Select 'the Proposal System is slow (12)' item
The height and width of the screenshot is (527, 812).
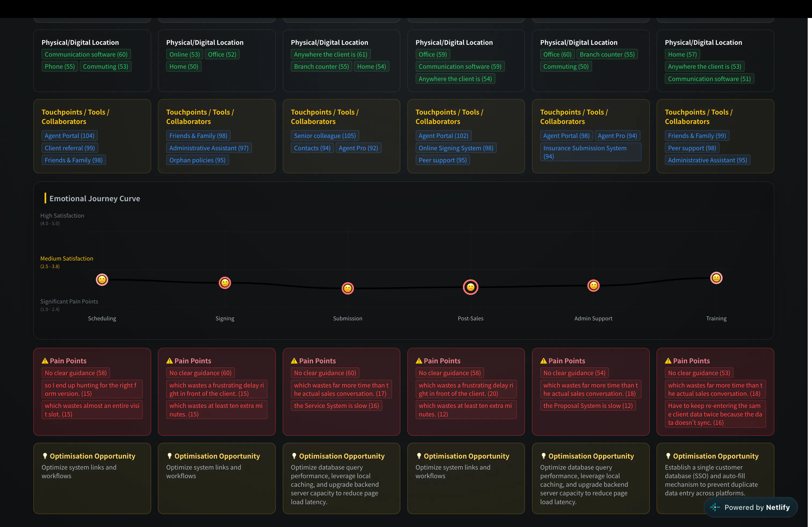[588, 406]
